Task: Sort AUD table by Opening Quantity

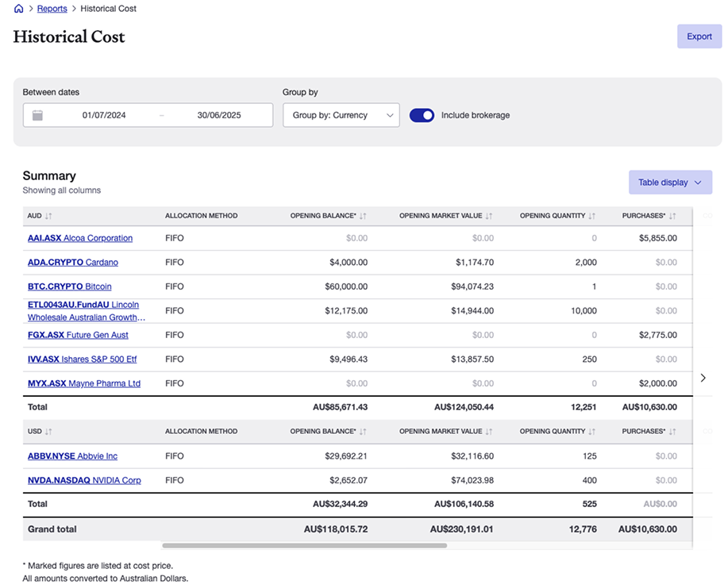Action: [x=592, y=216]
